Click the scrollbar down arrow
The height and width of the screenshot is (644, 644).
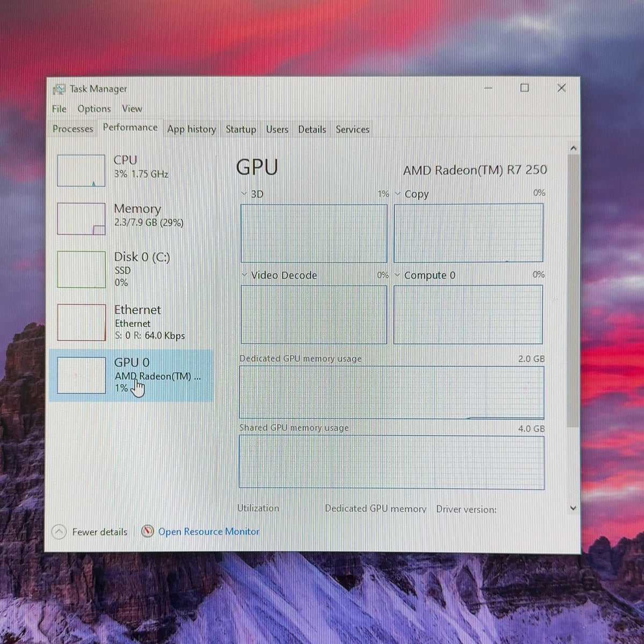(x=573, y=508)
